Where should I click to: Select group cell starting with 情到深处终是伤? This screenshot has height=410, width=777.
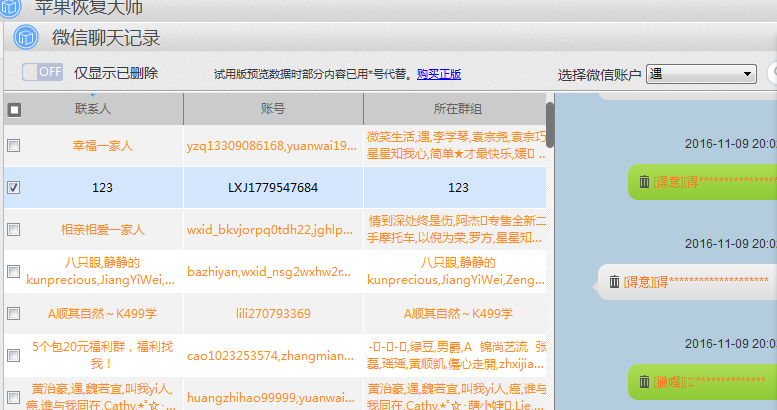coord(455,230)
